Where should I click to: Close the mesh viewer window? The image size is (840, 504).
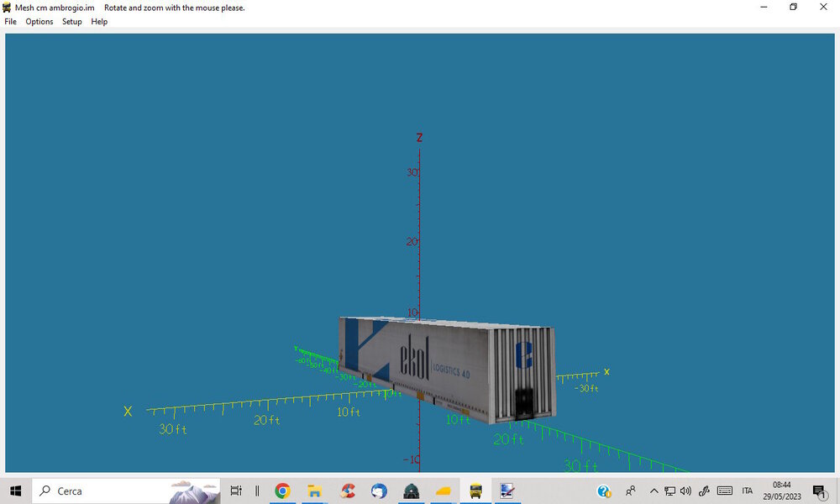pos(823,7)
